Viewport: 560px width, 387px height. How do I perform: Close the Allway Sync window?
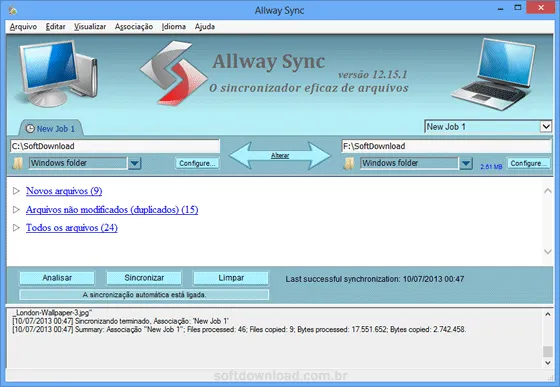coord(541,7)
